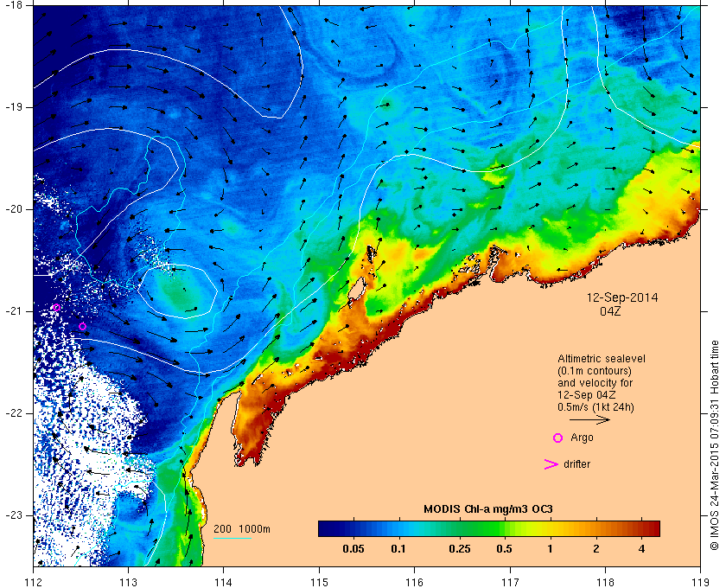
Task: Click the 113 longitude axis label
Action: click(128, 582)
